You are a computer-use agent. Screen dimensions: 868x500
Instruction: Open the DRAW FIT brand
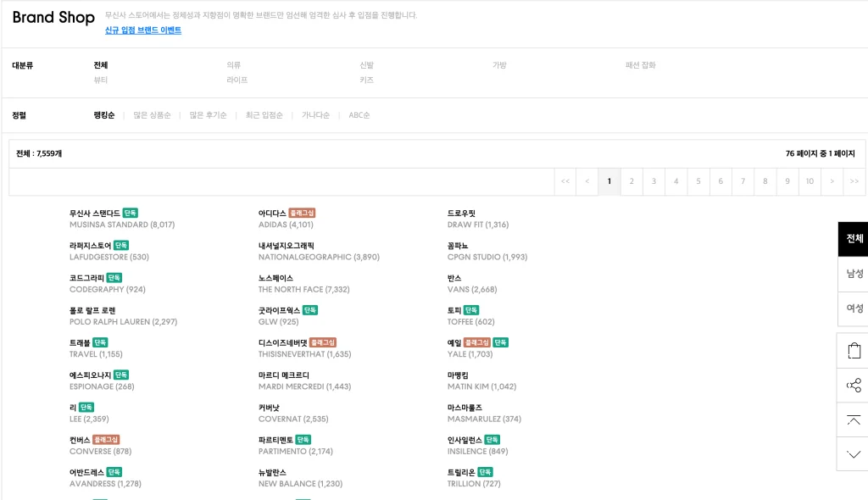[478, 225]
